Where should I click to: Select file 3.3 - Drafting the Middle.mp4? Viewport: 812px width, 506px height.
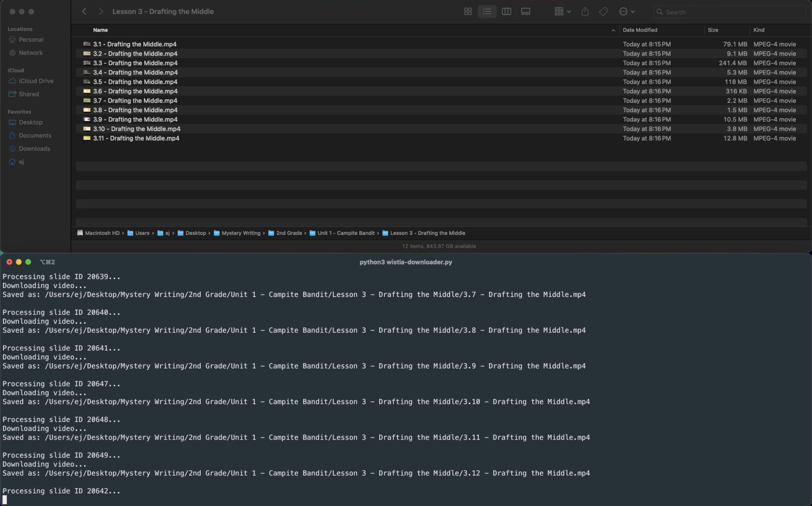pyautogui.click(x=135, y=63)
